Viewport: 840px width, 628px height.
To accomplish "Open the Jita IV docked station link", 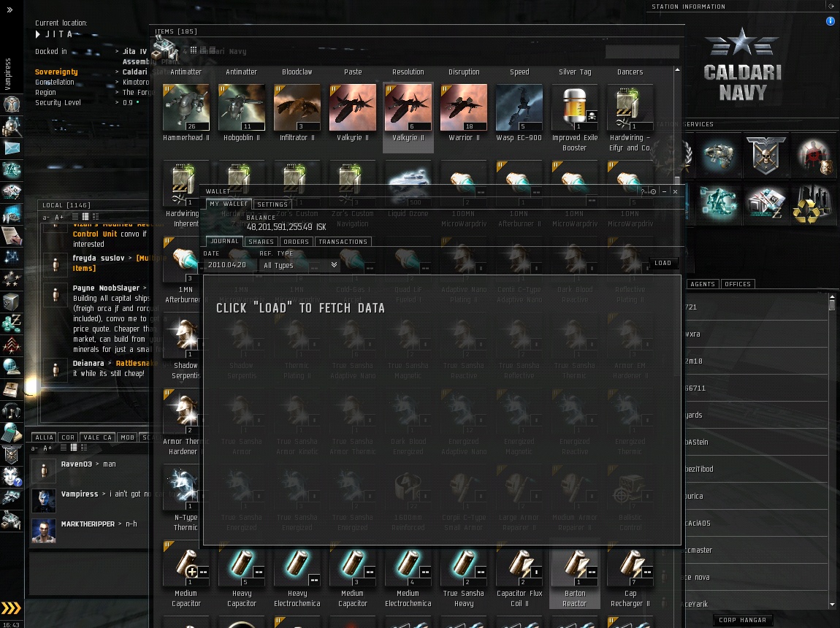I will (x=134, y=51).
